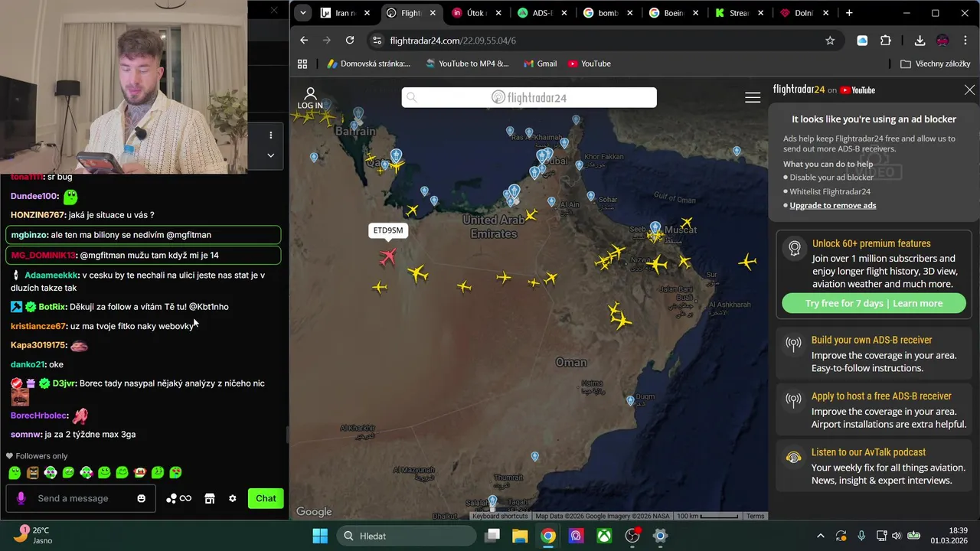The height and width of the screenshot is (551, 980).
Task: Switch to the Iran news tab
Action: [x=345, y=13]
